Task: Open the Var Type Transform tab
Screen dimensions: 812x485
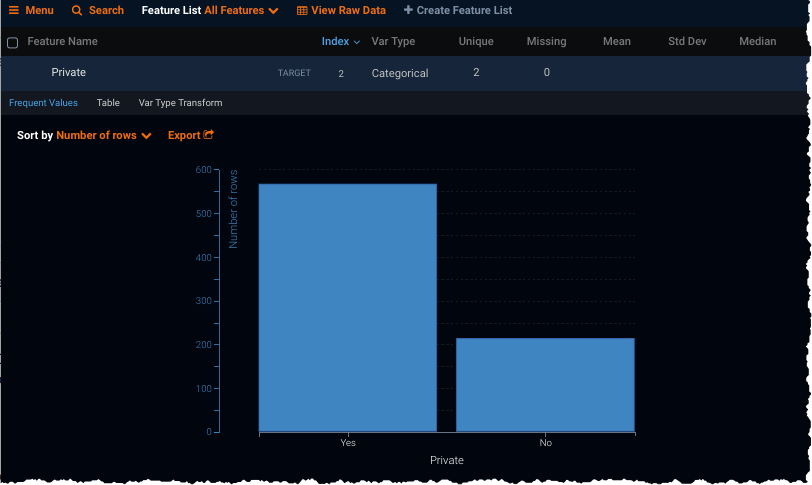Action: click(x=180, y=103)
